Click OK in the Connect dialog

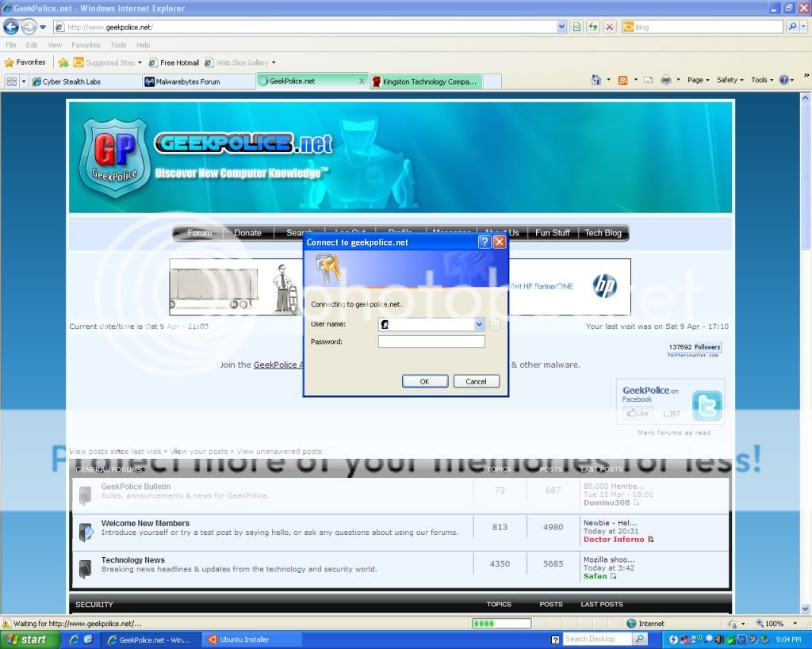pos(425,381)
